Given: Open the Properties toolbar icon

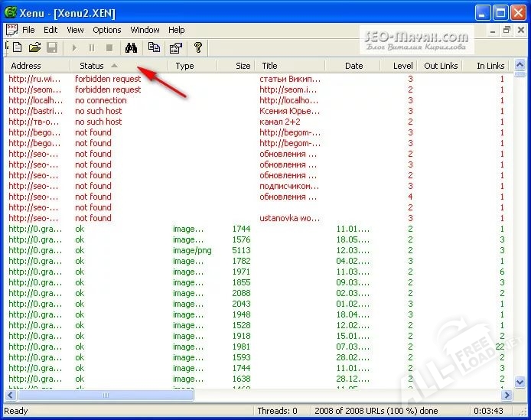Looking at the screenshot, I should 175,47.
